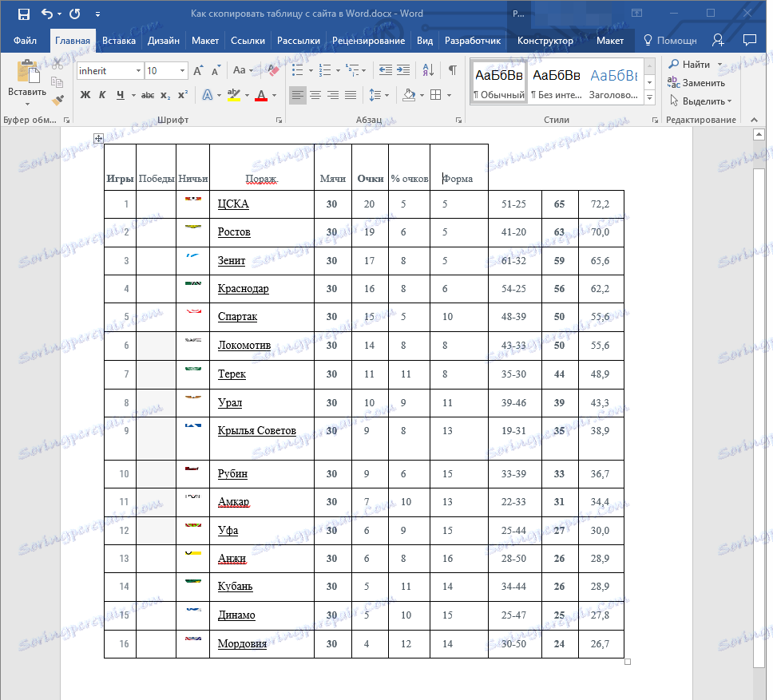Click the ЦСКА link in the table
The width and height of the screenshot is (773, 700).
tap(233, 204)
